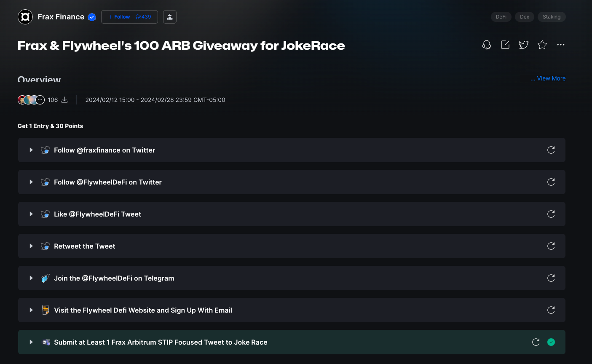
Task: Refresh Retweet the Tweet task
Action: point(551,246)
